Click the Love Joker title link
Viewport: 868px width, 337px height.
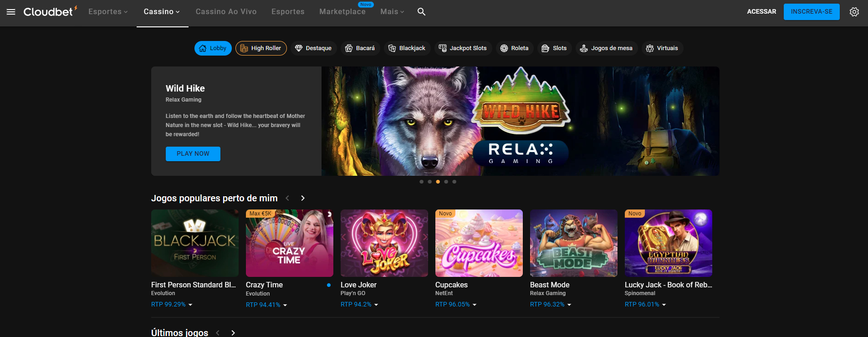click(x=358, y=285)
